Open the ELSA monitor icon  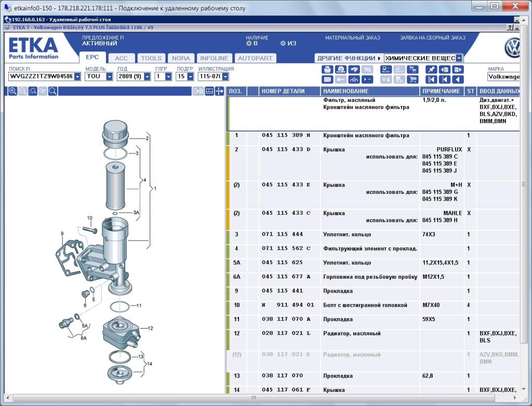point(386,70)
